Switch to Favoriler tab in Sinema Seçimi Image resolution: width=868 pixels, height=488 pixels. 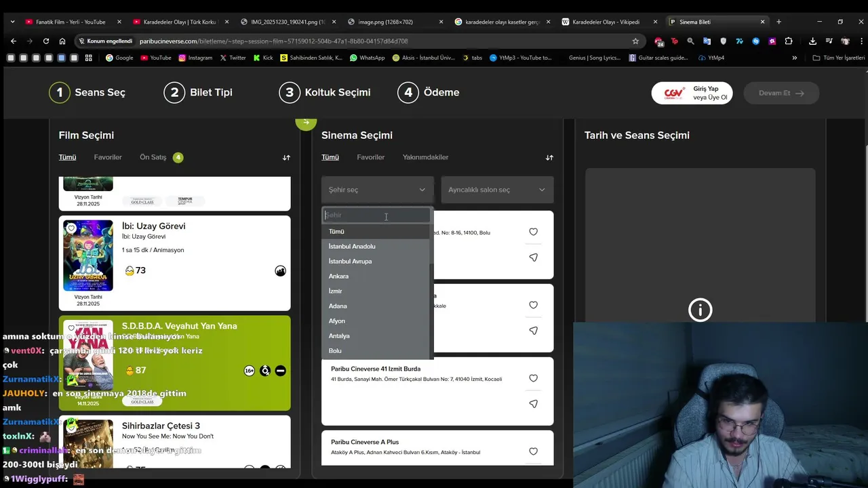pyautogui.click(x=371, y=157)
